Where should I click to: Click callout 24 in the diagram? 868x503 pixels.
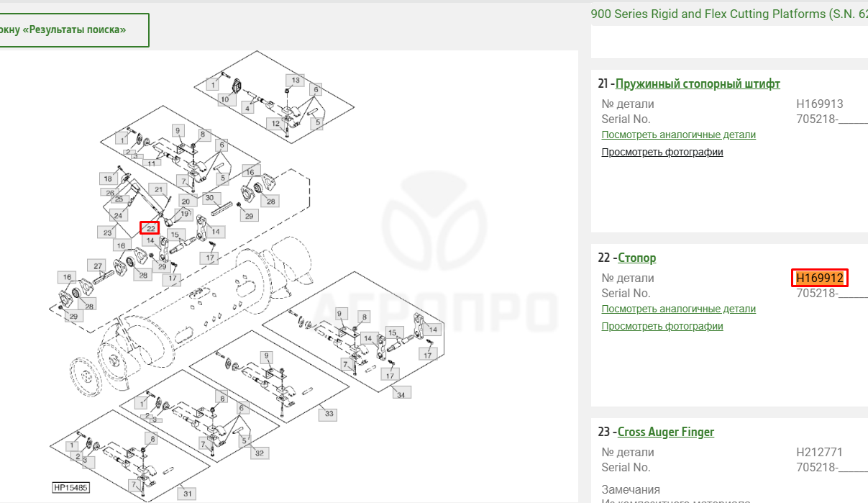pyautogui.click(x=118, y=215)
